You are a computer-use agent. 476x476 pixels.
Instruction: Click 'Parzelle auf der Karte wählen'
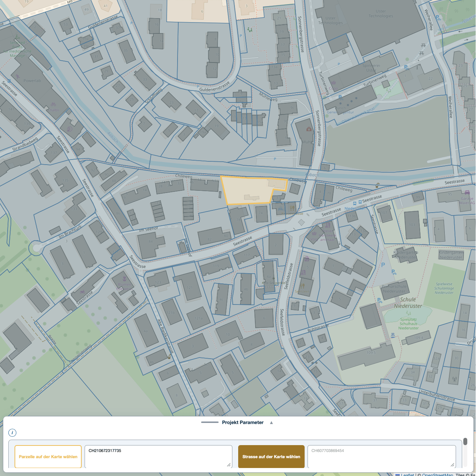[x=48, y=457]
